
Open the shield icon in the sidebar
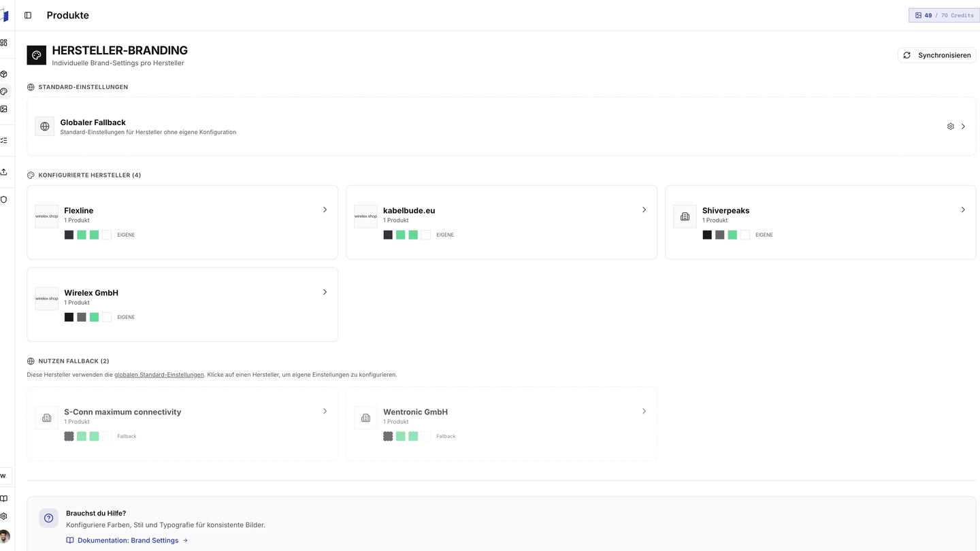(3, 199)
